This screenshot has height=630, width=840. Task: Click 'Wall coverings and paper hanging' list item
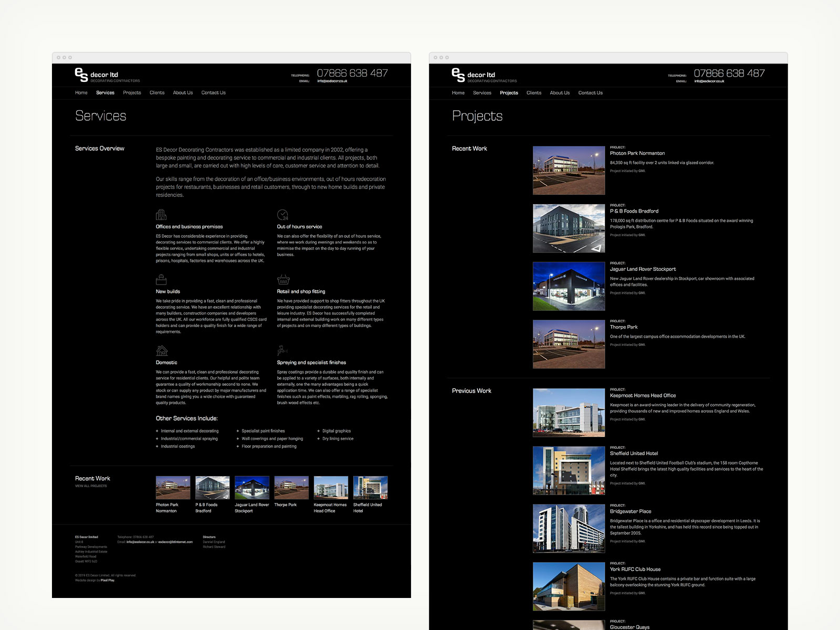272,439
